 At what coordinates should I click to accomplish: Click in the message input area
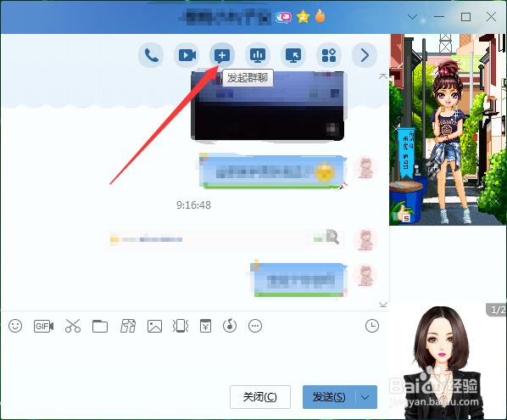click(194, 359)
